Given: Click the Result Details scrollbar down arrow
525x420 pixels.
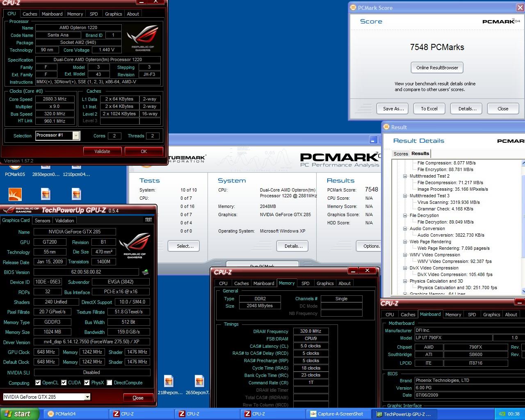Looking at the screenshot, I should [x=523, y=291].
